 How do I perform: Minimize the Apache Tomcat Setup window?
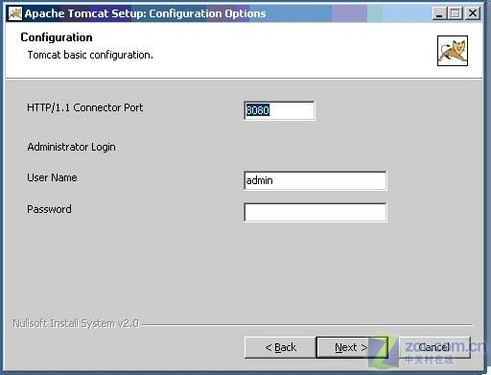point(440,13)
